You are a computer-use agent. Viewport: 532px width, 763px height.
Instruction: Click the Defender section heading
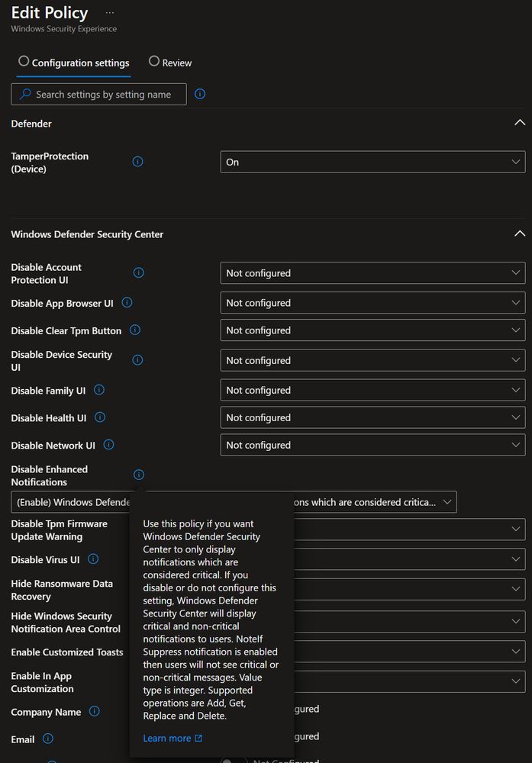31,124
